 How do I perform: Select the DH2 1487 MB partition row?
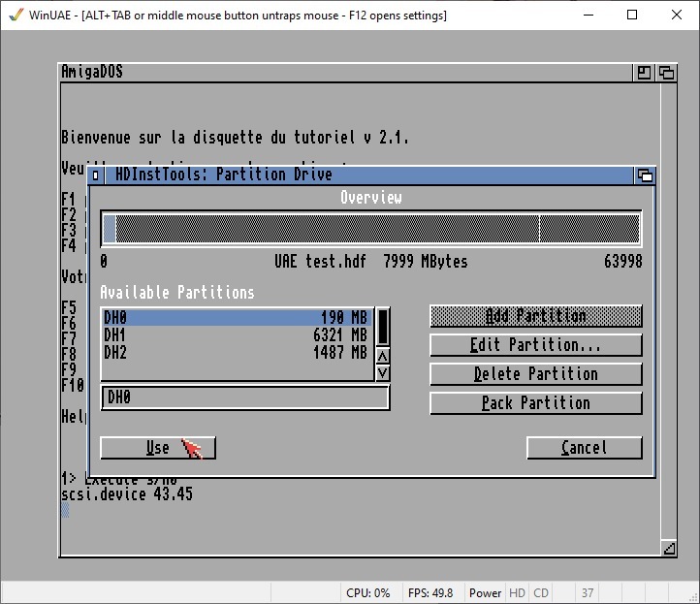(237, 352)
